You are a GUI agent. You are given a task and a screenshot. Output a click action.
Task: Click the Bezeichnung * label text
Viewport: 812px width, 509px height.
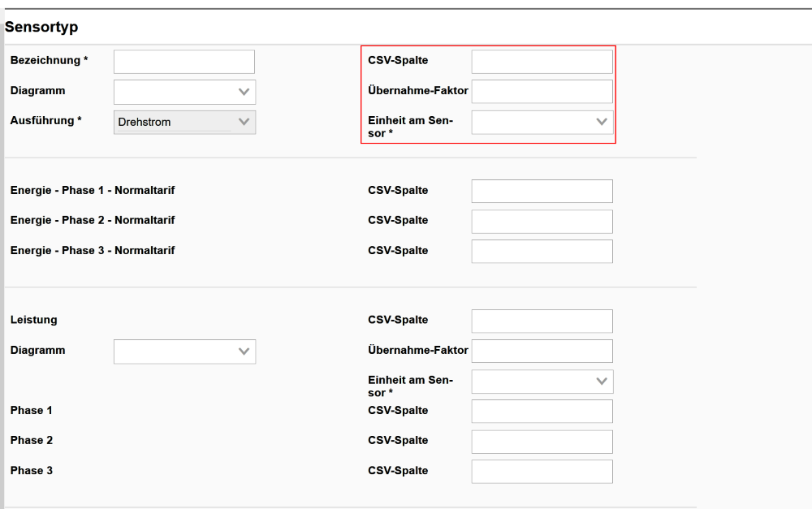coord(49,61)
